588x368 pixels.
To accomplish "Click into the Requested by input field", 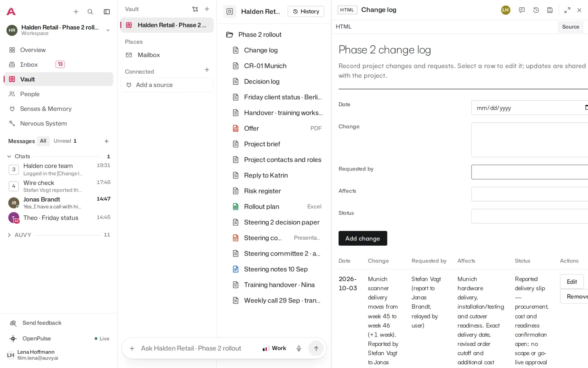I will [x=530, y=172].
